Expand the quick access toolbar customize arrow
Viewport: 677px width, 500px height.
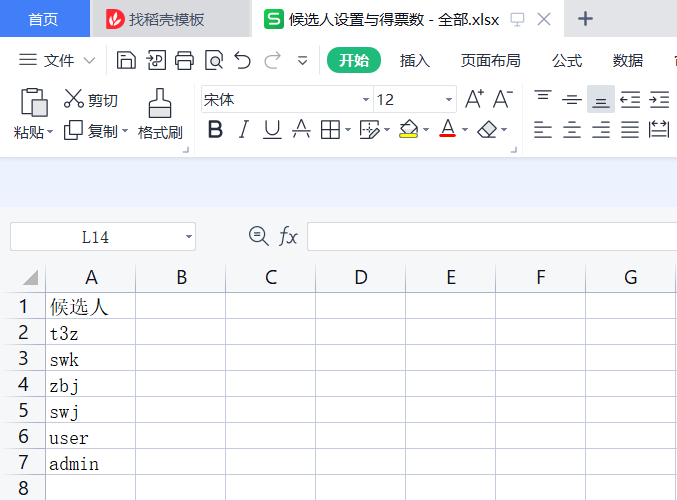pos(302,61)
